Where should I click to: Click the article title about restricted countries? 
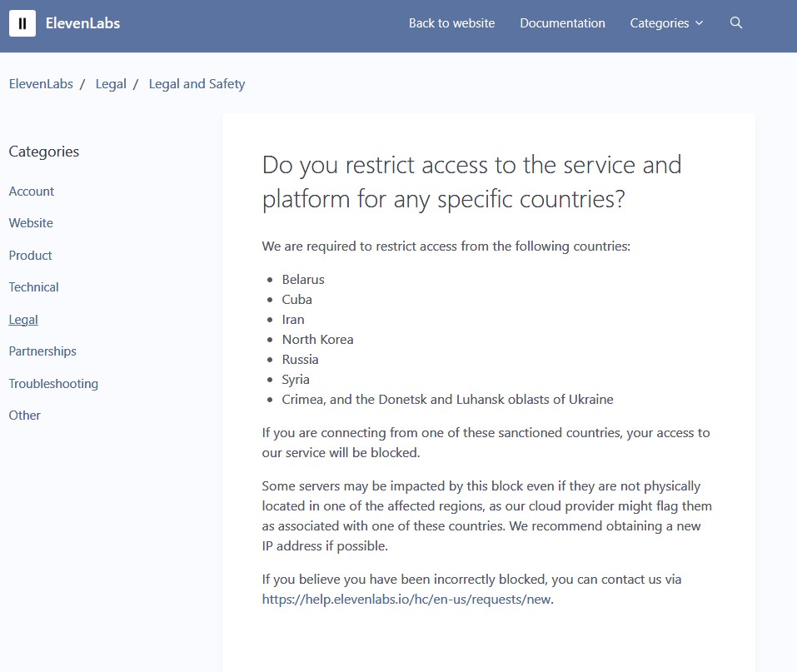(x=471, y=182)
